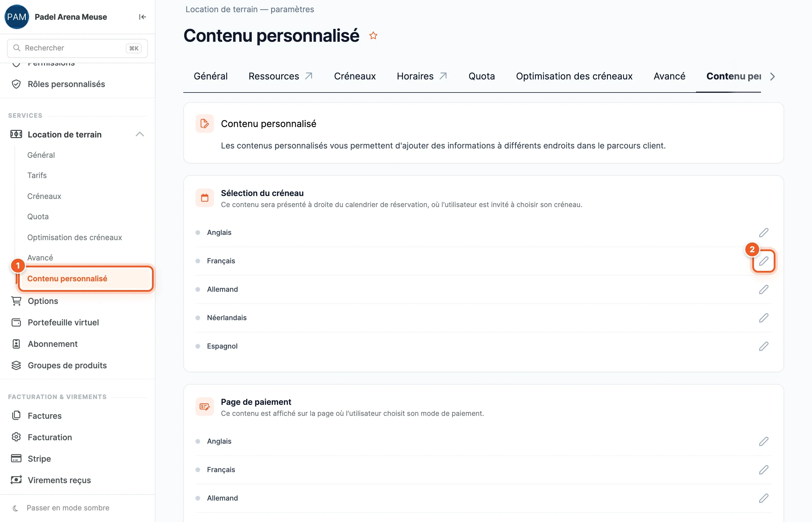The image size is (812, 522).
Task: Open Groupes de produits via layers icon
Action: [16, 365]
